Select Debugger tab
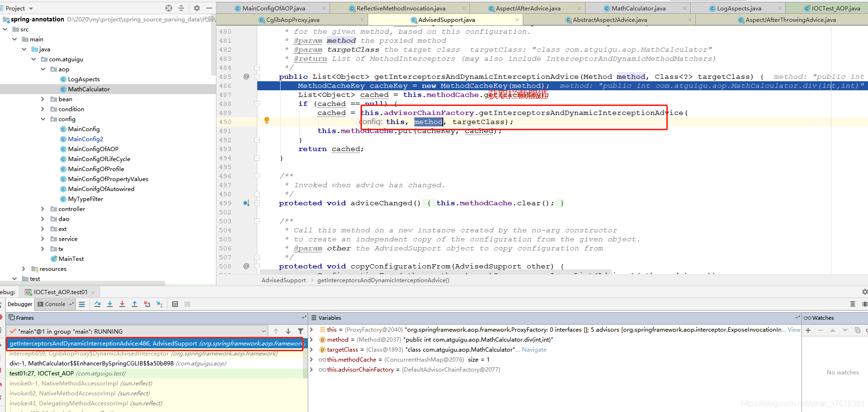Viewport: 868px width, 412px height. pos(20,304)
